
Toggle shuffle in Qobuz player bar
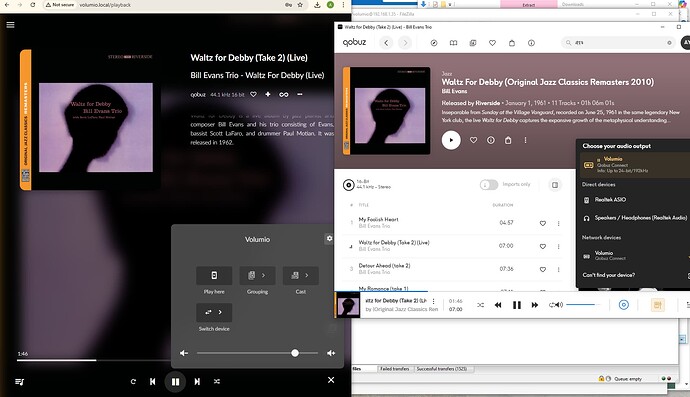481,305
